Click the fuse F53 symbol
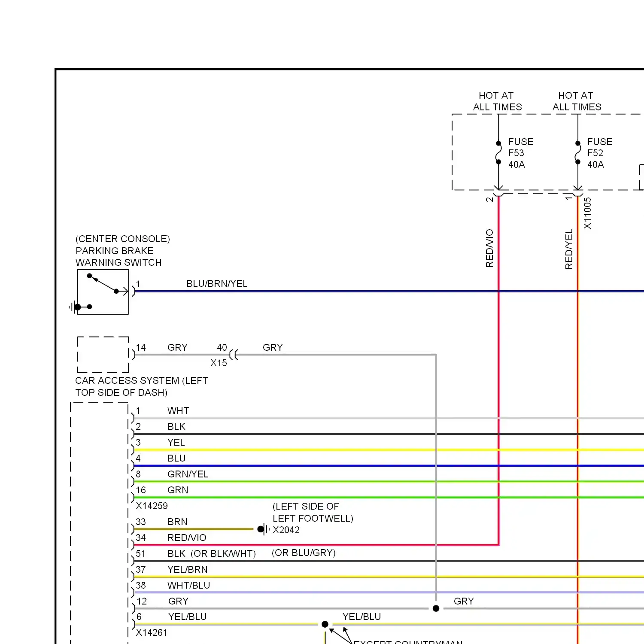The width and height of the screenshot is (644, 644). pyautogui.click(x=498, y=152)
